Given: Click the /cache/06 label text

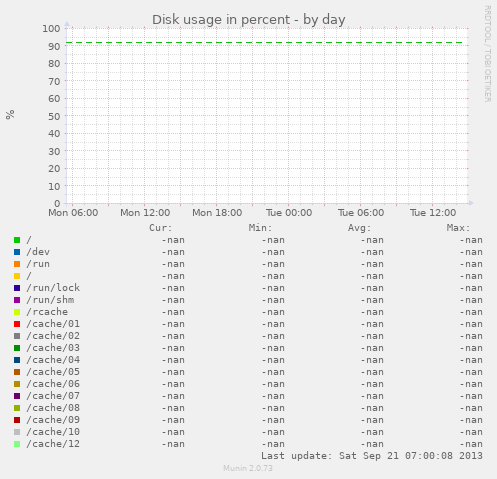Looking at the screenshot, I should click(53, 384).
